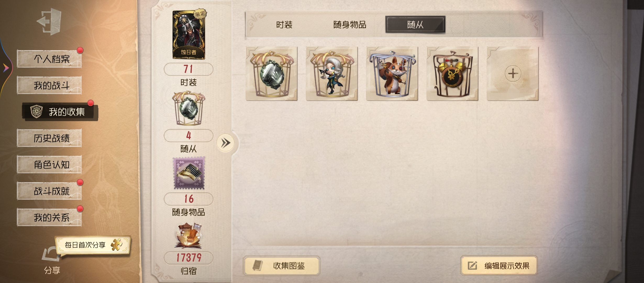Switch to 随身物品 tab
Image resolution: width=644 pixels, height=283 pixels.
click(x=350, y=25)
